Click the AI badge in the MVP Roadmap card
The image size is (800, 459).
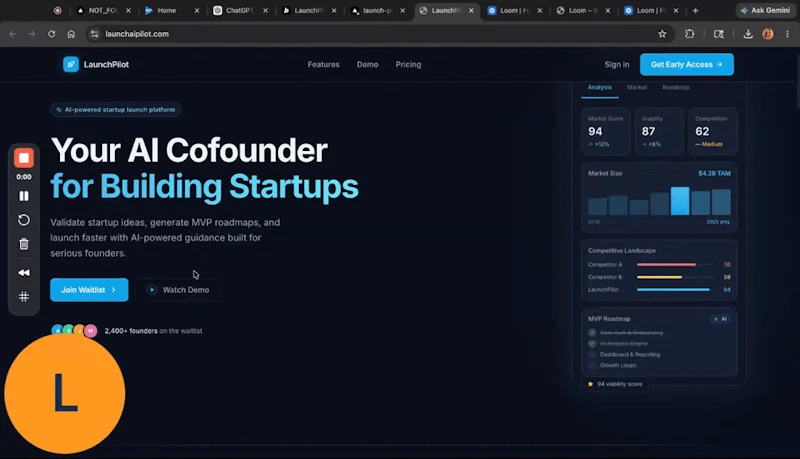pyautogui.click(x=721, y=319)
